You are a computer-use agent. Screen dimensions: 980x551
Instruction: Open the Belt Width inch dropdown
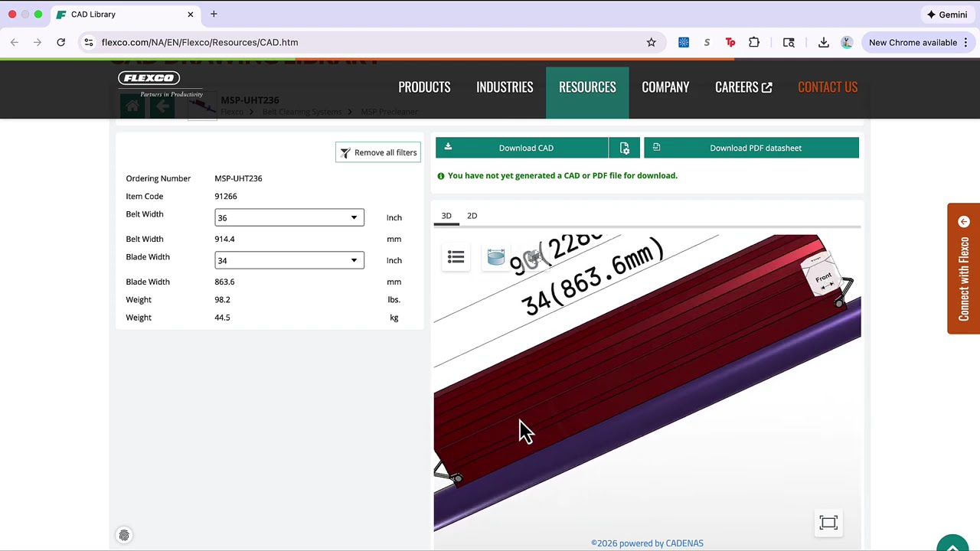point(289,217)
